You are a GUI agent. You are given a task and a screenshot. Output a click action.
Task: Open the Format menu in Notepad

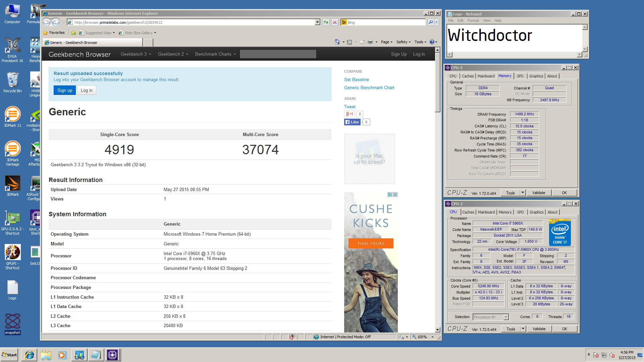473,20
